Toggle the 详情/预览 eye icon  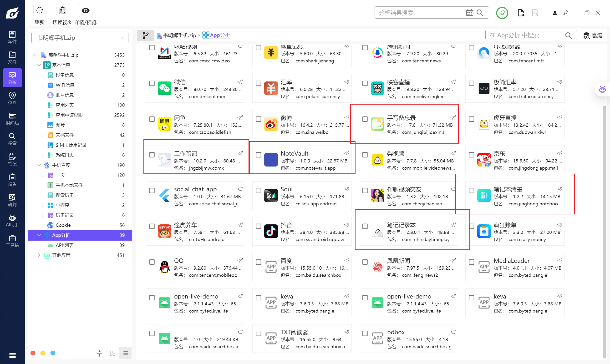coord(85,10)
